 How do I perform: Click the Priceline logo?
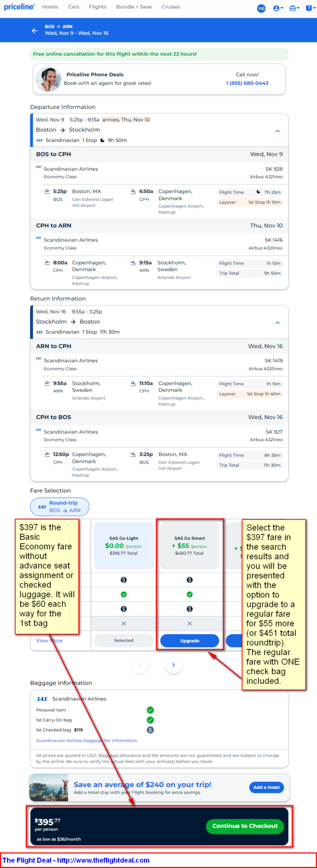[19, 7]
